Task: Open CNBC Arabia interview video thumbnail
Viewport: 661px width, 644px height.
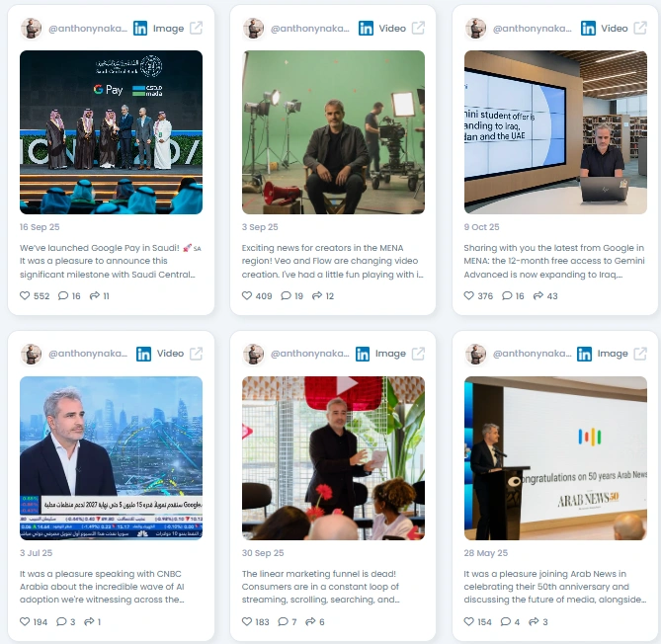Action: pyautogui.click(x=111, y=458)
